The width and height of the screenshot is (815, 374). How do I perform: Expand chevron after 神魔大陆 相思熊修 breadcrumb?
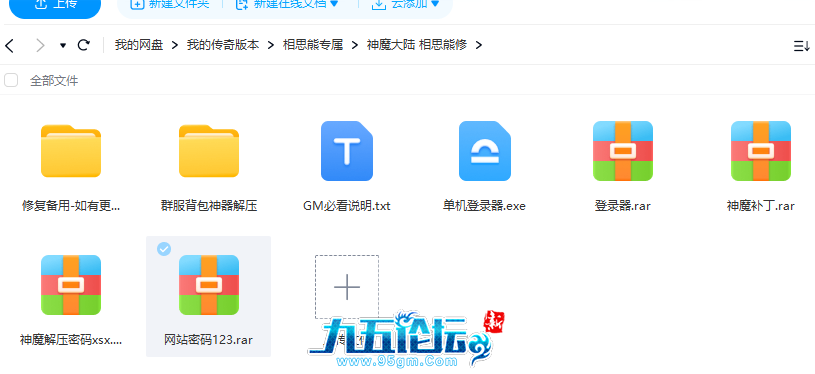pos(479,45)
